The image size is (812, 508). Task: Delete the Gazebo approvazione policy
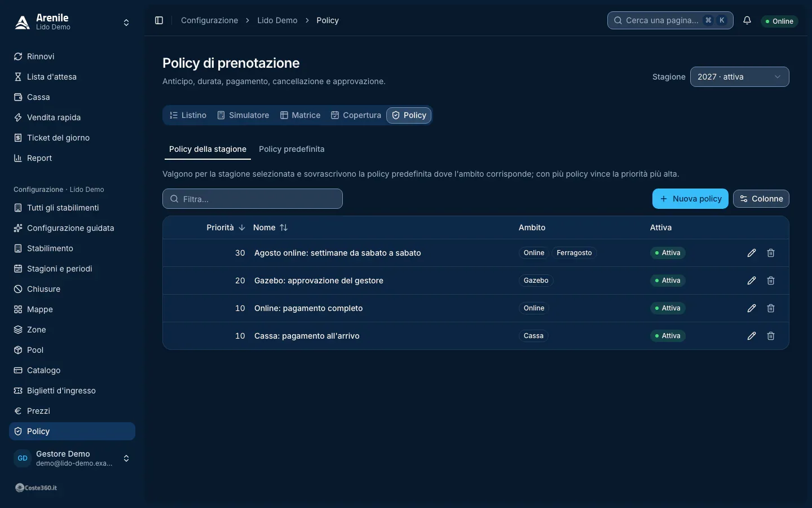click(x=771, y=281)
